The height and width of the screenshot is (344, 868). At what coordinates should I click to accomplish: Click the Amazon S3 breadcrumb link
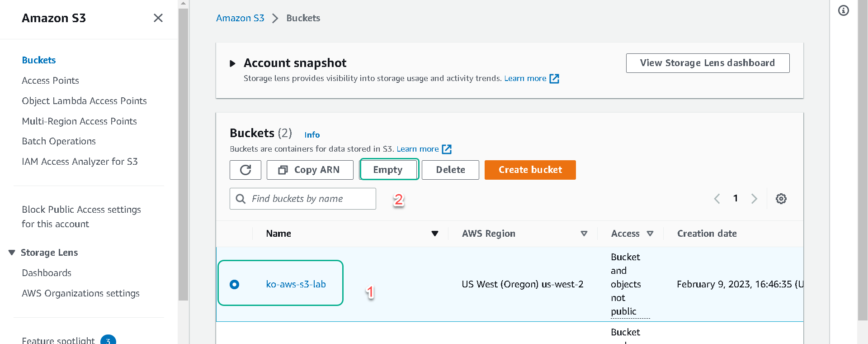click(240, 18)
